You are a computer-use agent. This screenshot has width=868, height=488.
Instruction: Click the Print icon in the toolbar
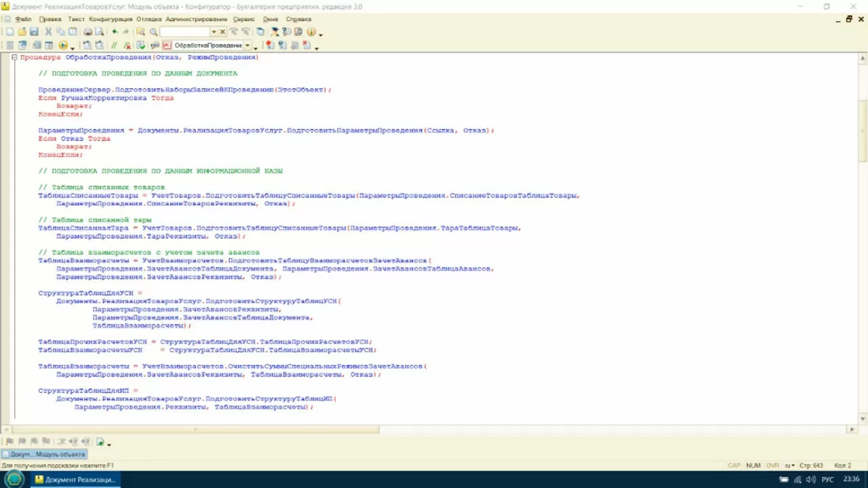coord(87,32)
